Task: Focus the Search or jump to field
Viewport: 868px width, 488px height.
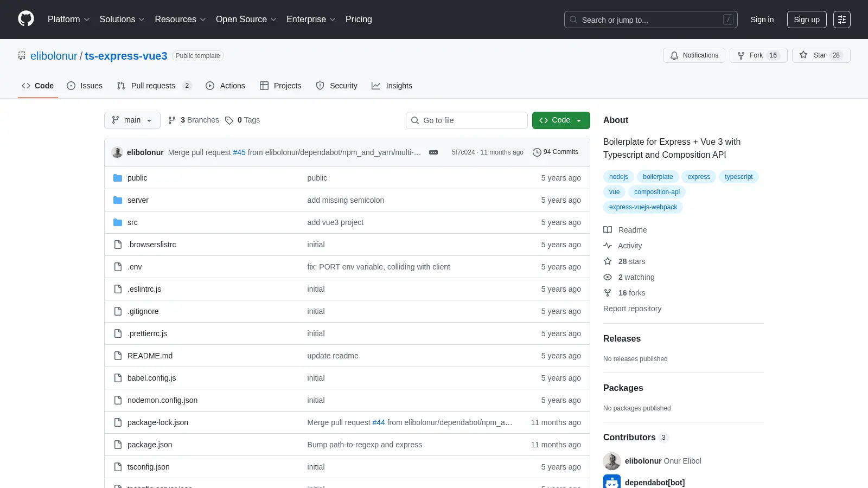Action: click(651, 20)
